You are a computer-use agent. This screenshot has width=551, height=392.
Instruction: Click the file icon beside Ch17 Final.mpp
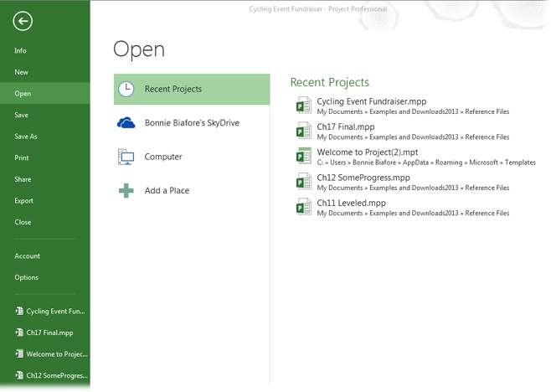coord(304,131)
